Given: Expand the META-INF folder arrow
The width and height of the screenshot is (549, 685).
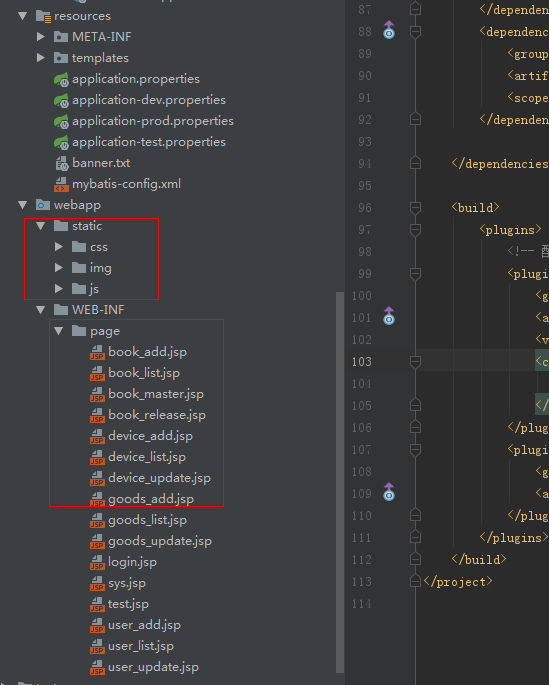Looking at the screenshot, I should tap(41, 37).
